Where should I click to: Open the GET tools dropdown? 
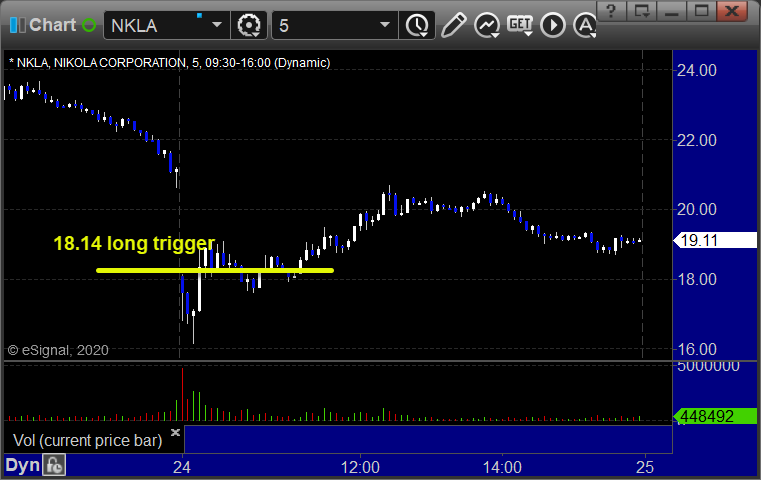click(x=520, y=25)
